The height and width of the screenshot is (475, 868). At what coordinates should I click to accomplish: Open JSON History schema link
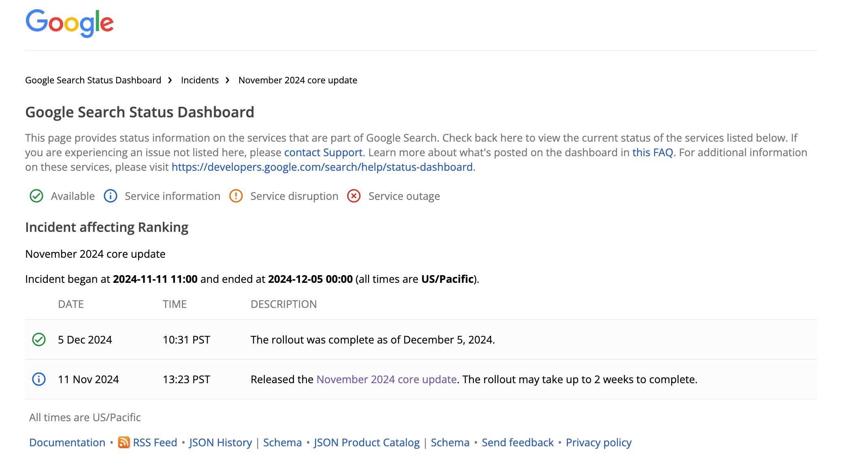coord(283,443)
